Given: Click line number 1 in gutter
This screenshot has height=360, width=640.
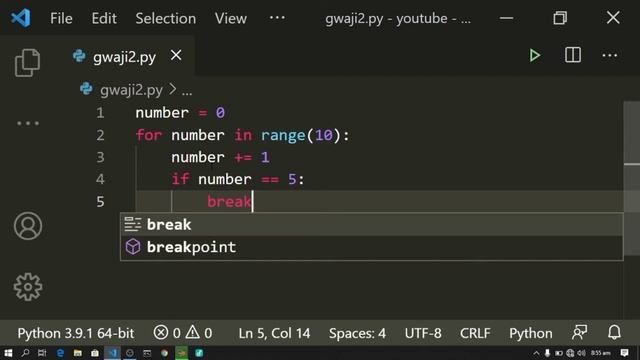Looking at the screenshot, I should click(100, 113).
